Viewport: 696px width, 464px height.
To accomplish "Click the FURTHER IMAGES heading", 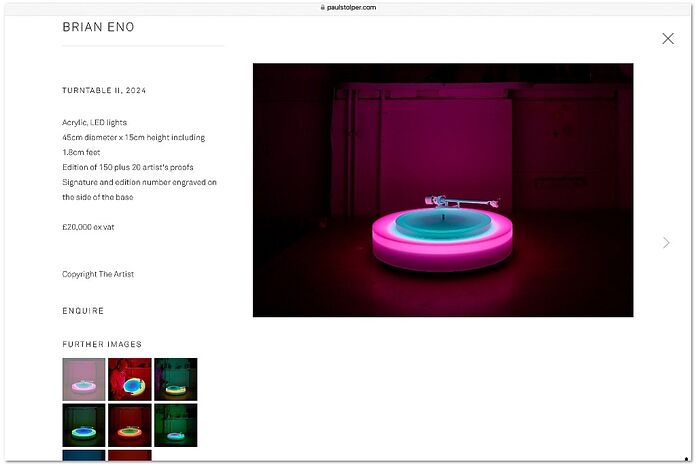I will [x=102, y=344].
